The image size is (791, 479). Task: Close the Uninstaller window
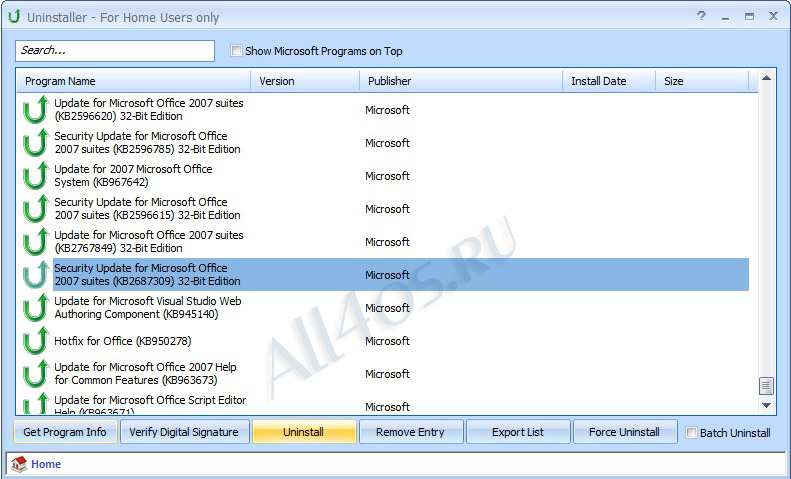click(x=773, y=16)
